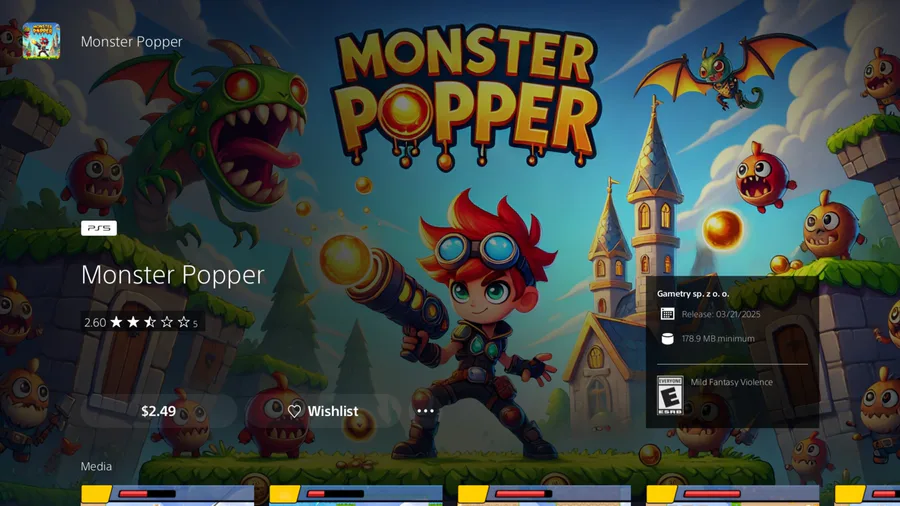The image size is (900, 506).
Task: Click the release date calendar icon
Action: point(667,314)
